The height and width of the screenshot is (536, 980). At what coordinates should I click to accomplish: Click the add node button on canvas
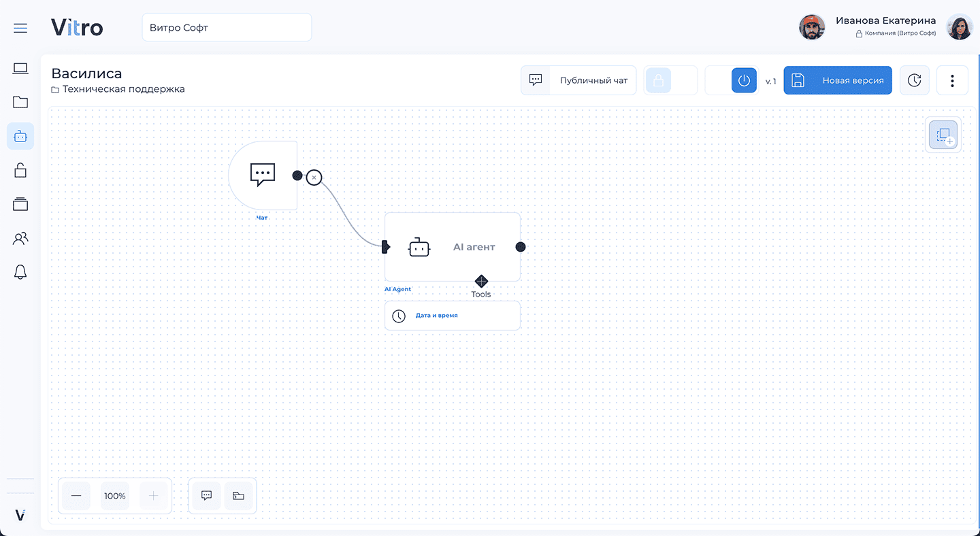pos(943,135)
